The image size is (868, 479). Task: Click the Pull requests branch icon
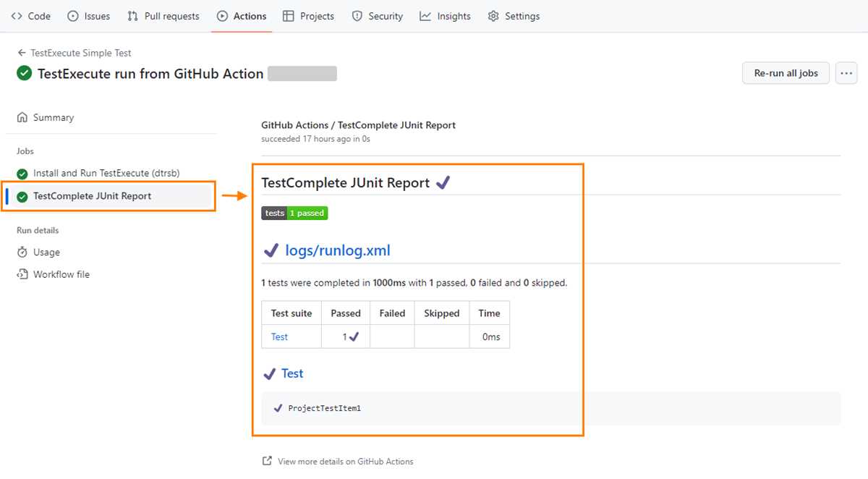(132, 16)
